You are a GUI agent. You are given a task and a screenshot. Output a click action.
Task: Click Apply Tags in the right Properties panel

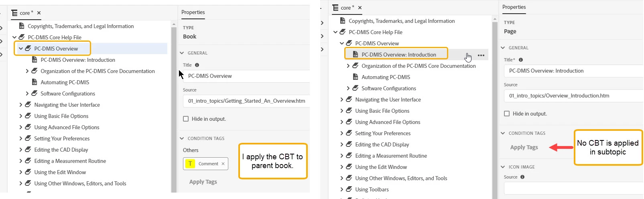coord(524,147)
